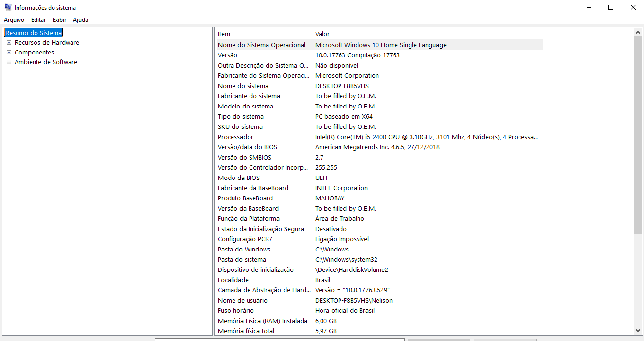The image size is (644, 341).
Task: Click the vertical scrollbar thumb
Action: coord(638,135)
